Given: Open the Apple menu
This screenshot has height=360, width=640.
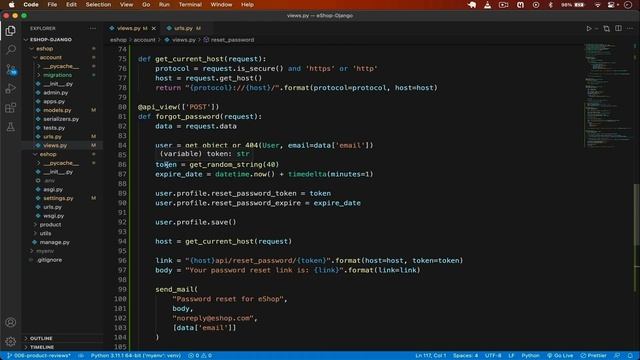Looking at the screenshot, I should pos(11,5).
